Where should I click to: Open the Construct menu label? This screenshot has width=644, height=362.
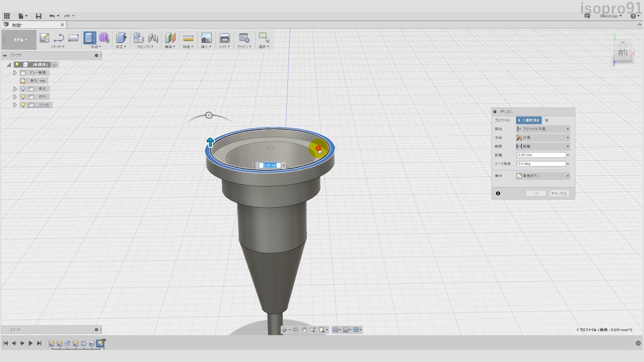170,47
